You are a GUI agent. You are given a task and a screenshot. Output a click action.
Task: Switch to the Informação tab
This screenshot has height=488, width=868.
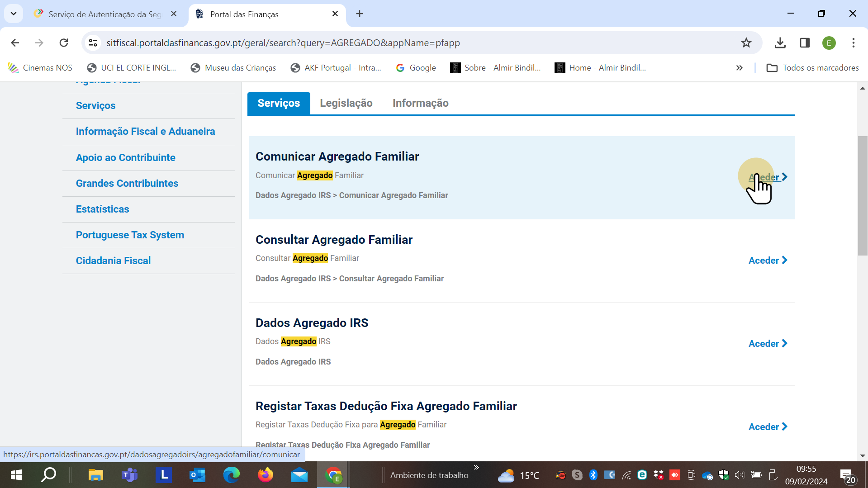point(420,103)
